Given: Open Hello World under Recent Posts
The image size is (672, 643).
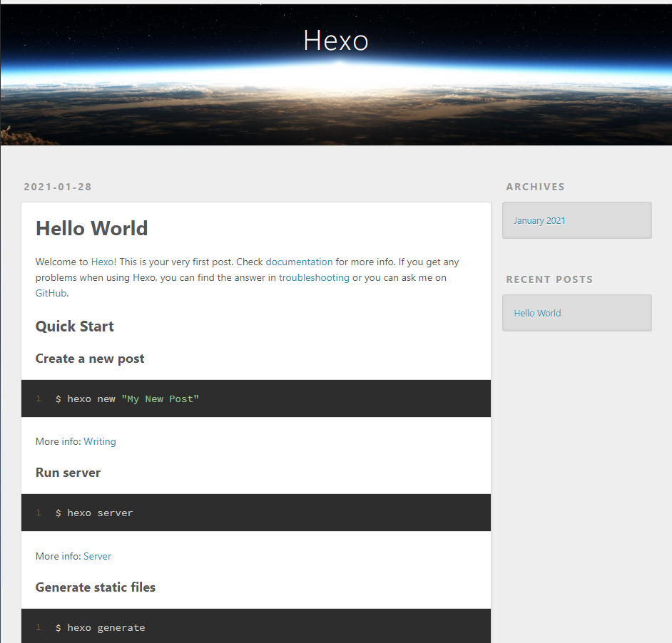Looking at the screenshot, I should pos(537,313).
